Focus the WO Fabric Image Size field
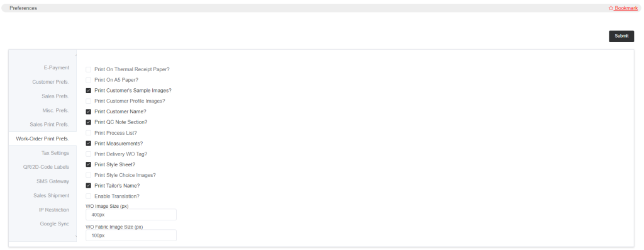The height and width of the screenshot is (250, 644). pos(131,235)
